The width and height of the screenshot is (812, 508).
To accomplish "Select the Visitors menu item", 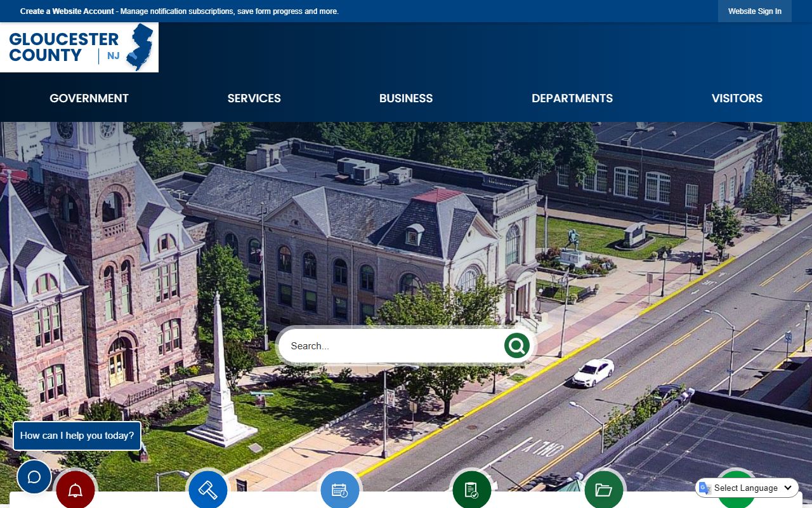I will [737, 98].
